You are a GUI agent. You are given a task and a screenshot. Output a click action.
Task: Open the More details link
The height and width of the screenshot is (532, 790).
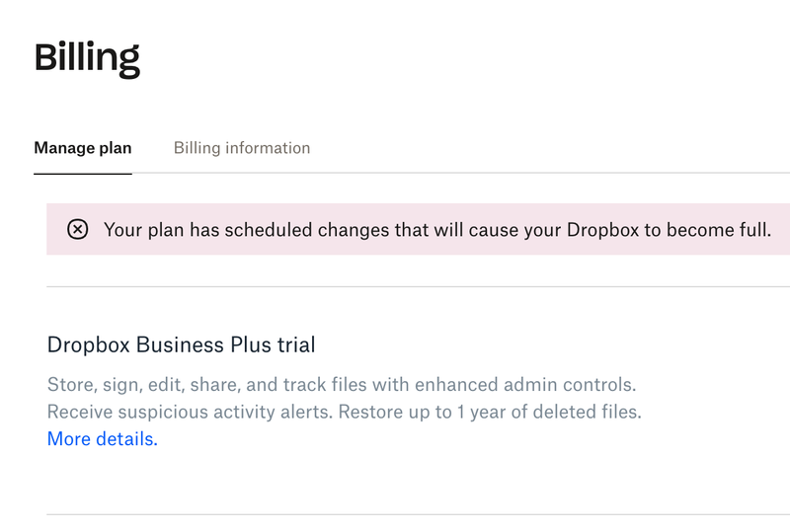(x=102, y=439)
